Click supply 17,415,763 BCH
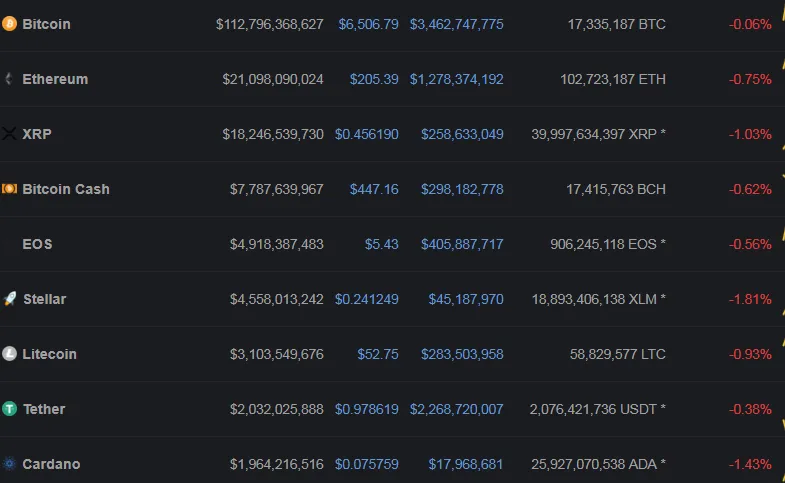The width and height of the screenshot is (785, 483). pos(616,189)
